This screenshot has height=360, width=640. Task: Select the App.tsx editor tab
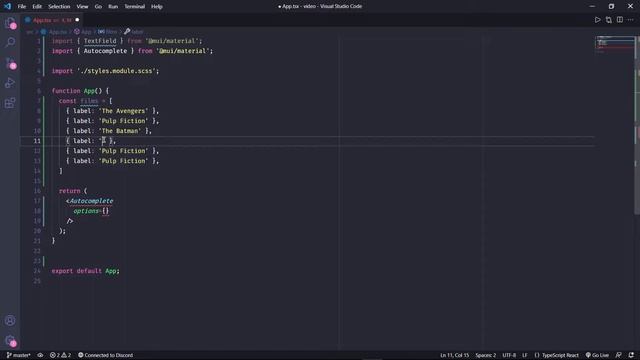click(x=52, y=20)
